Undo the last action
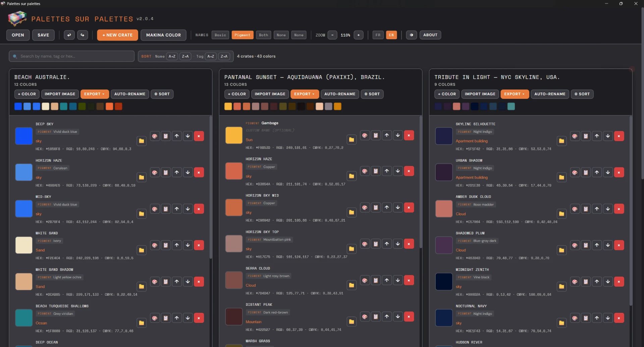644x347 pixels. pos(69,35)
